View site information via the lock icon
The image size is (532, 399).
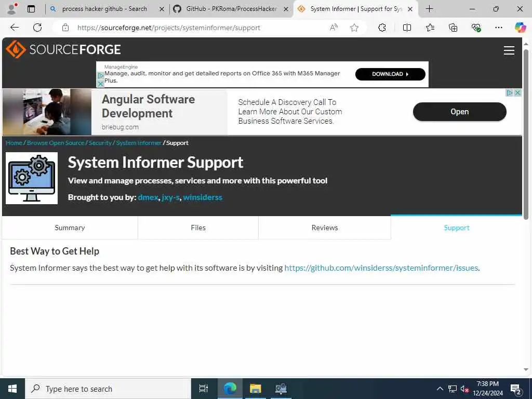(65, 28)
